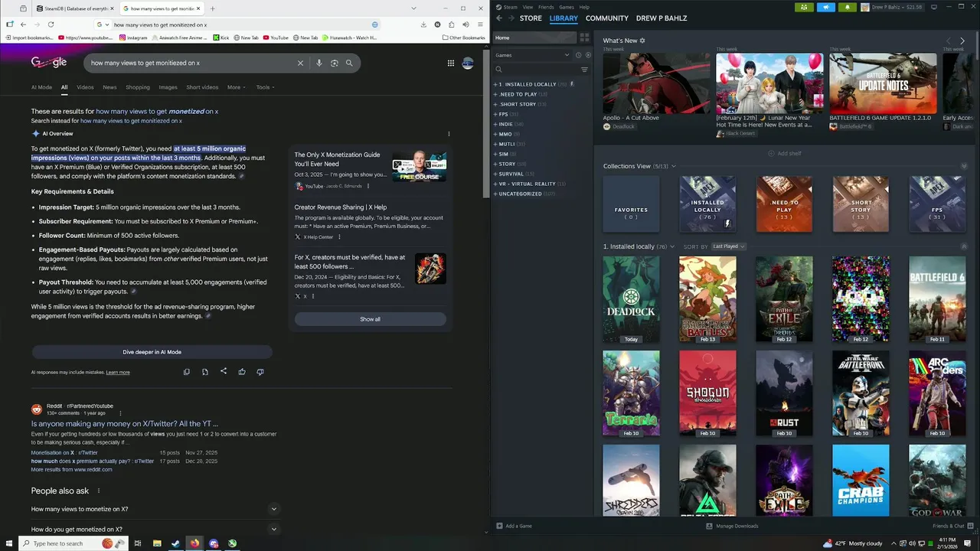
Task: Open Manage Downloads in Steam
Action: pos(732,526)
